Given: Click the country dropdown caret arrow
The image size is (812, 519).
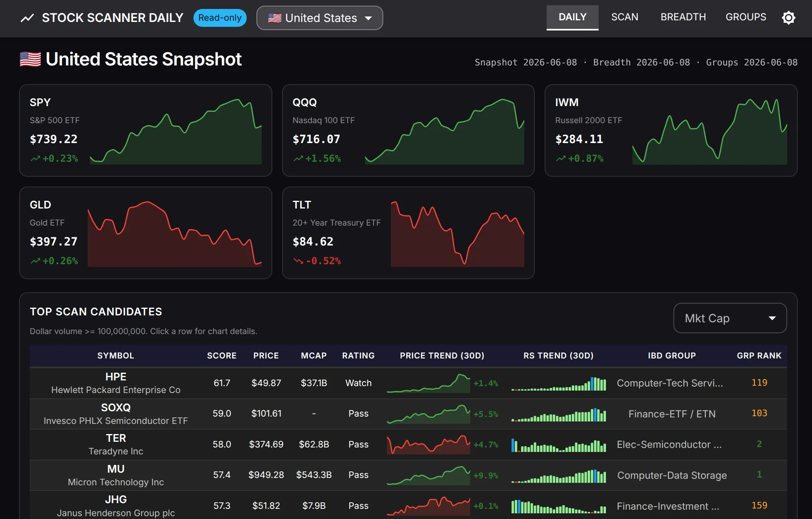Looking at the screenshot, I should (368, 18).
